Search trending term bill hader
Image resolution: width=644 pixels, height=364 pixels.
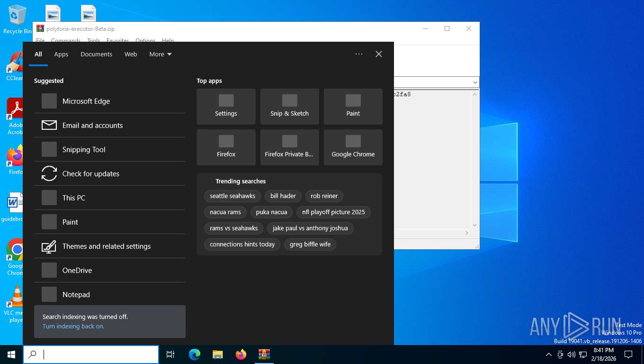[x=283, y=196]
